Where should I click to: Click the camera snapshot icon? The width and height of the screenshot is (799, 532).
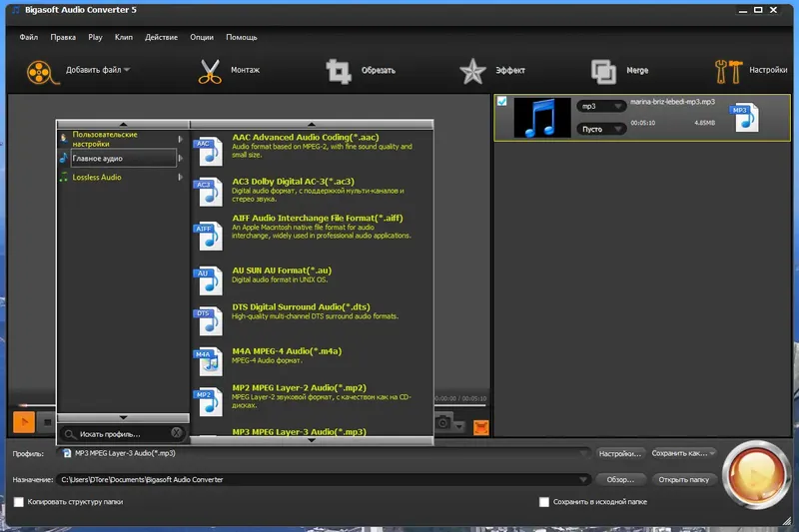443,422
